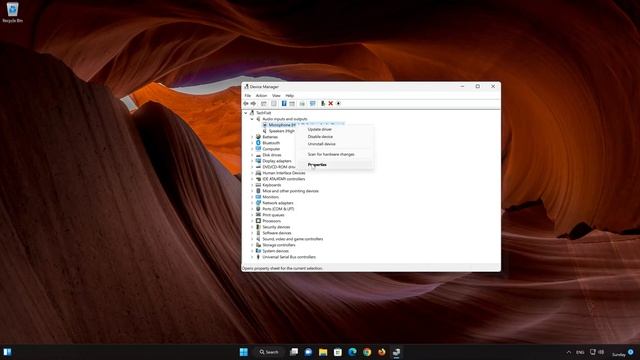Expand the Security devices node

coord(252,227)
